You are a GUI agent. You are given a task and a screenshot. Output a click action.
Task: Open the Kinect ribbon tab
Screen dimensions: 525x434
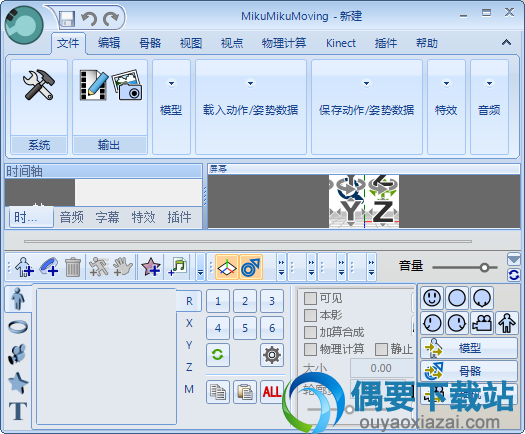[341, 43]
